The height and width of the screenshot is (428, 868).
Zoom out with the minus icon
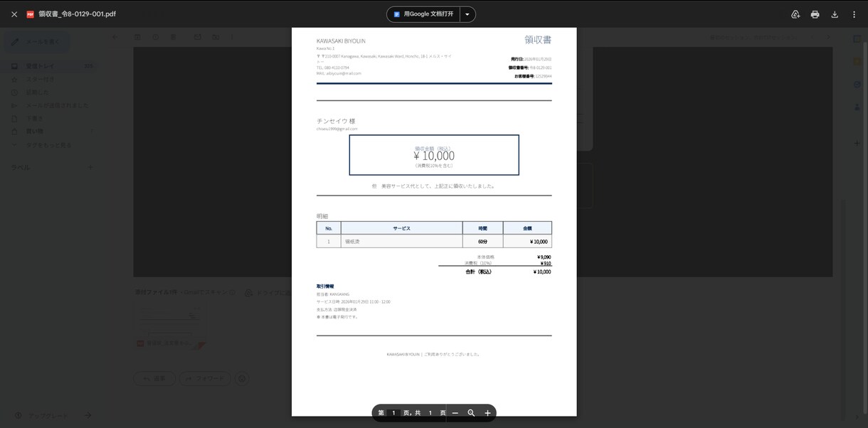455,413
